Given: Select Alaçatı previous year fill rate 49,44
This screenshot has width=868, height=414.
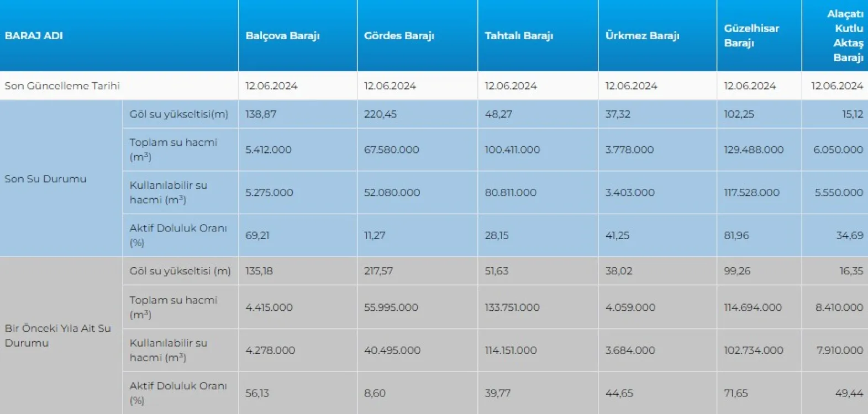Looking at the screenshot, I should tap(849, 393).
